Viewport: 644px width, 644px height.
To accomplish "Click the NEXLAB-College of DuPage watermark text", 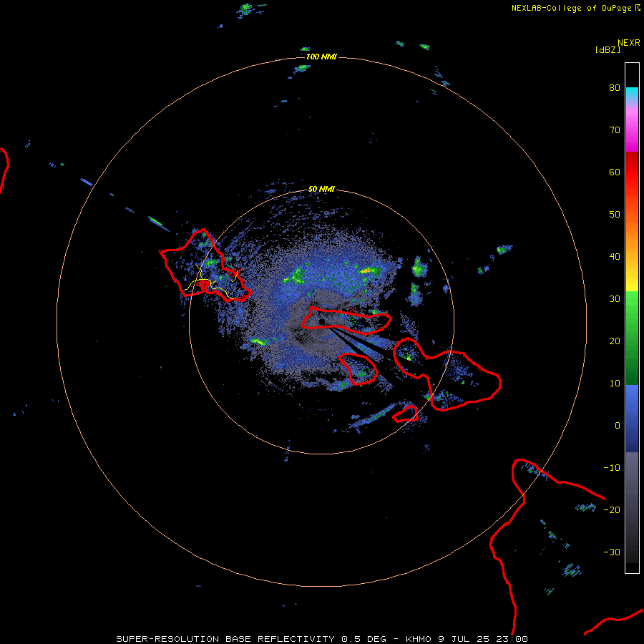I will (x=572, y=8).
